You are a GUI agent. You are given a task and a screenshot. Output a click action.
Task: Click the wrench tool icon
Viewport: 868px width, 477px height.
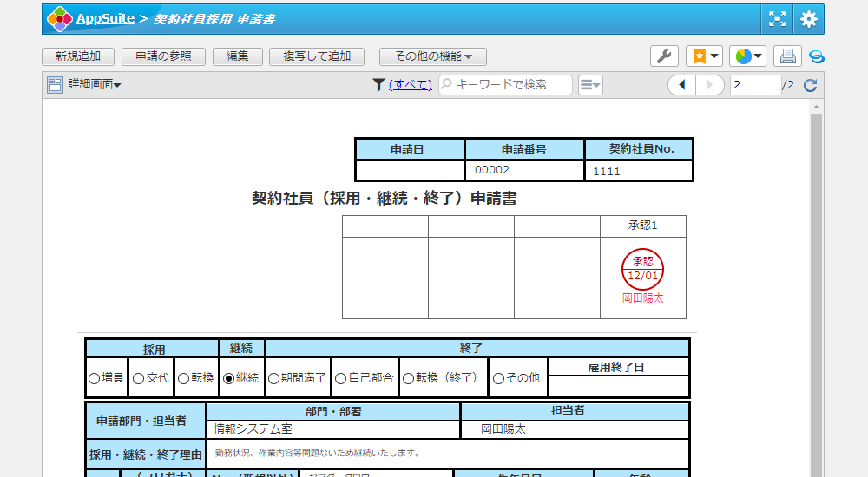[664, 56]
